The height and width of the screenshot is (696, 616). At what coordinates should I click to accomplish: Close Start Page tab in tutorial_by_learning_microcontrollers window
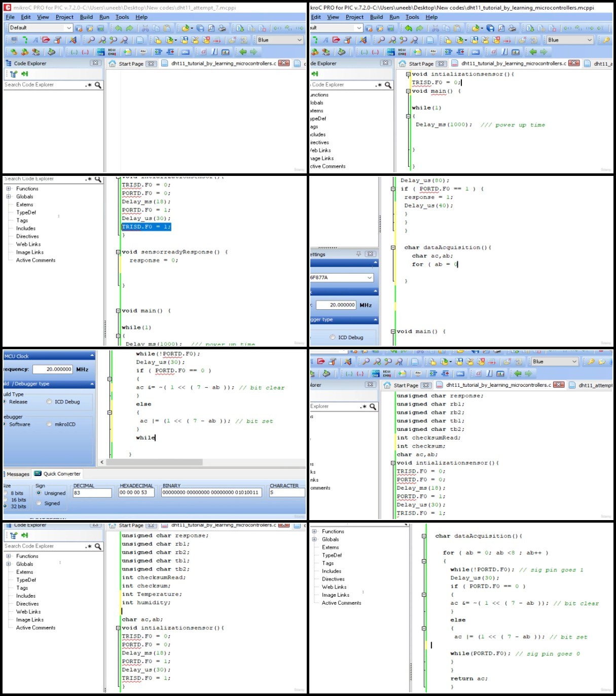click(442, 63)
